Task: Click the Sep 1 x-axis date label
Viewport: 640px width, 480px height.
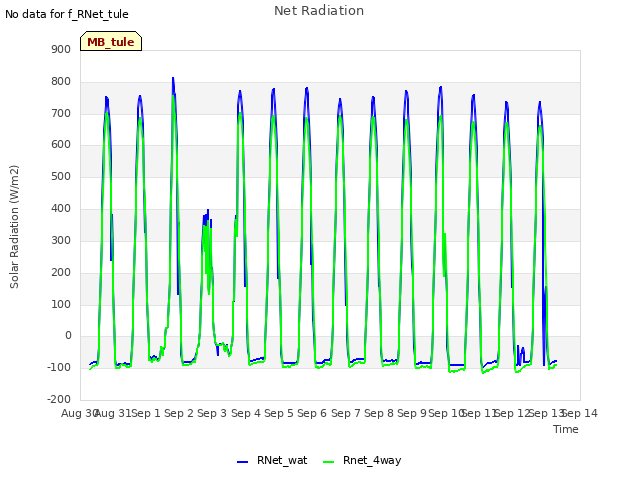Action: (146, 413)
